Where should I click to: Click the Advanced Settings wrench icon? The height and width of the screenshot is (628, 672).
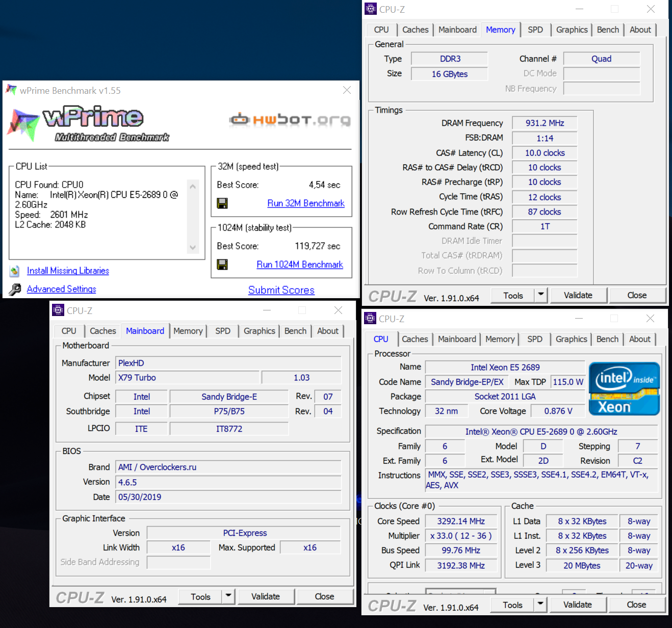(15, 289)
